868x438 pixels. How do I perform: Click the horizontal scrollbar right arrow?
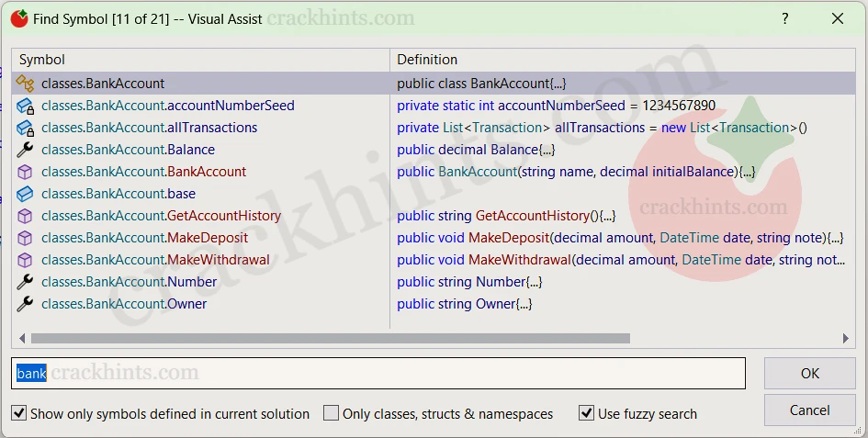pyautogui.click(x=845, y=338)
